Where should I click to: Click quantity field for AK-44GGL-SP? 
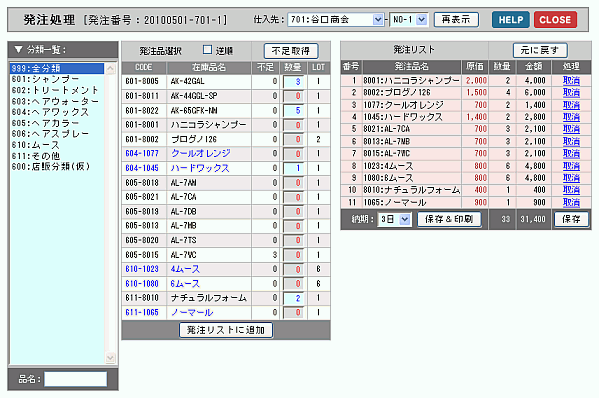[293, 96]
